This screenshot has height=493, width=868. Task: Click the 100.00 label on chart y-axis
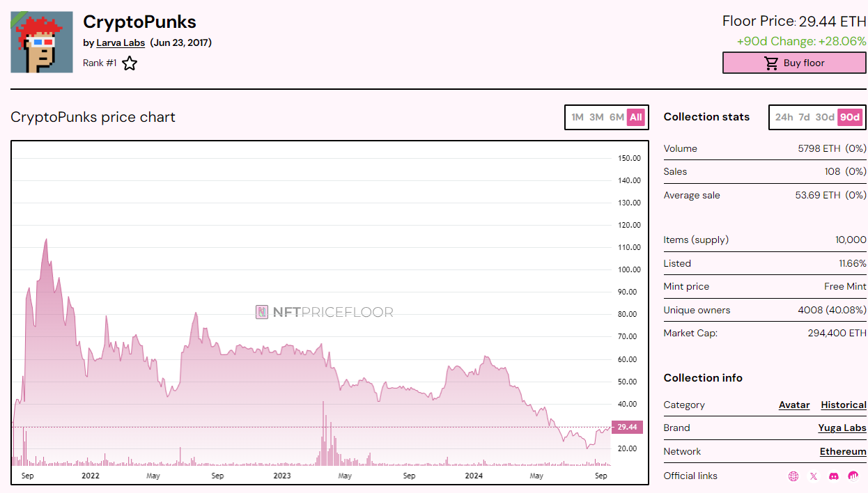629,269
